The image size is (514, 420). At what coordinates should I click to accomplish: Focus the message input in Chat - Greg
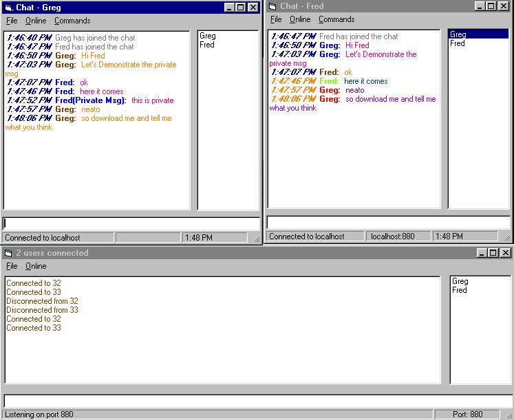(131, 223)
